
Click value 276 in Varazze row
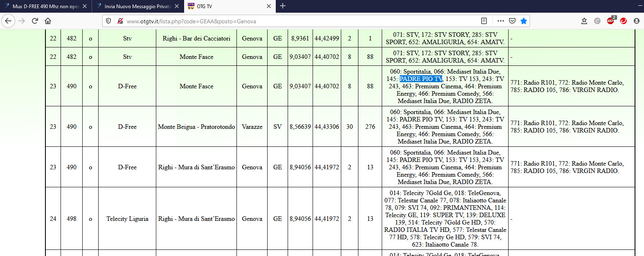pyautogui.click(x=370, y=127)
